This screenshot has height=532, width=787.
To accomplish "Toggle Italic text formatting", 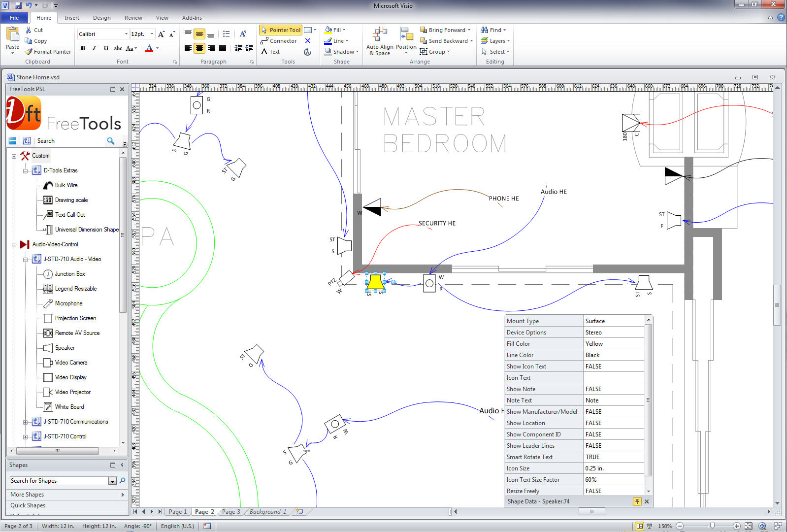I will [x=94, y=48].
